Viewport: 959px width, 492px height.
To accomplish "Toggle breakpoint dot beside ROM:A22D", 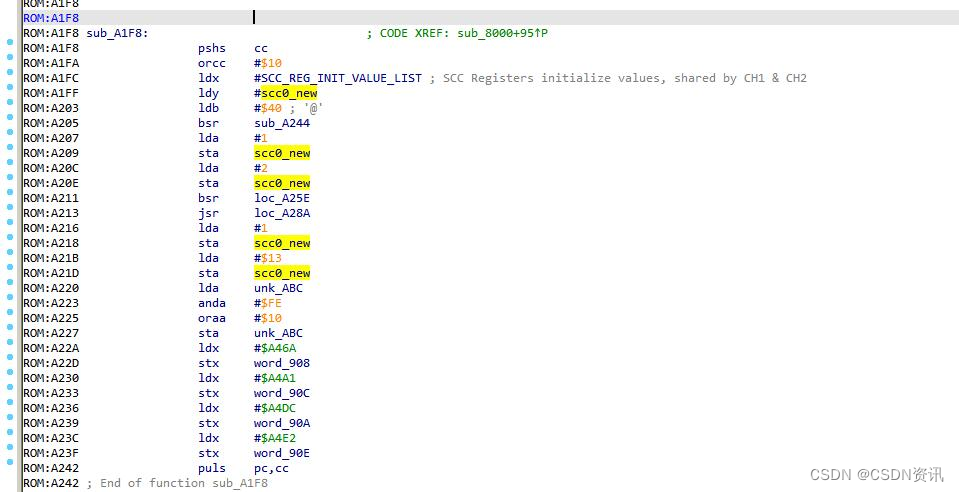I will [x=10, y=357].
